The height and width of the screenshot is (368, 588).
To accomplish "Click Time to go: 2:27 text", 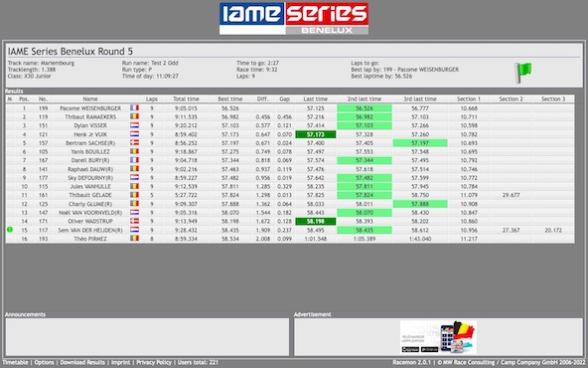I will (x=257, y=63).
